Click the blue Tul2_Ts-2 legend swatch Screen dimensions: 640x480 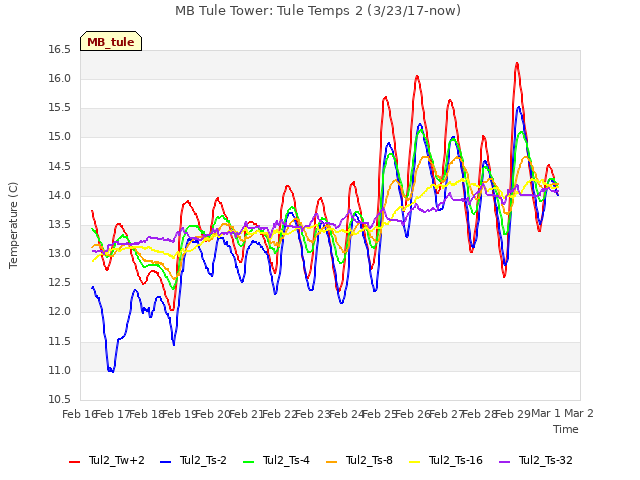click(x=165, y=461)
